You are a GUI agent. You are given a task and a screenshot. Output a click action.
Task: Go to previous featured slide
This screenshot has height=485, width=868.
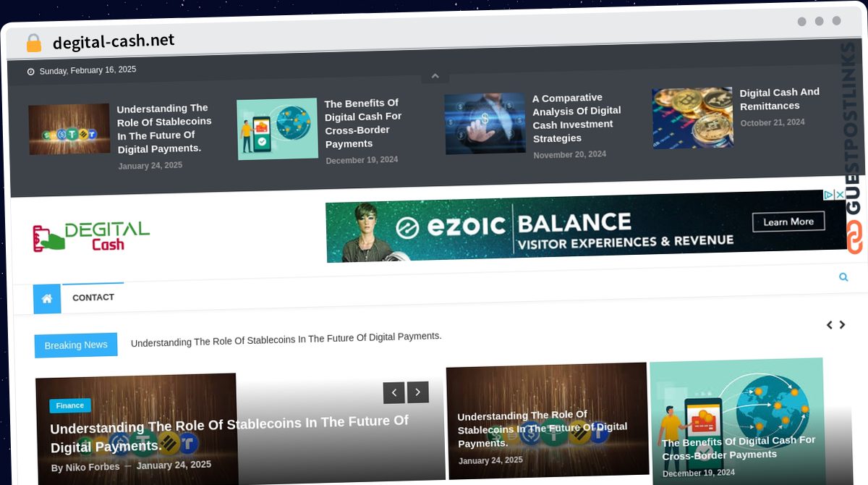(x=393, y=393)
